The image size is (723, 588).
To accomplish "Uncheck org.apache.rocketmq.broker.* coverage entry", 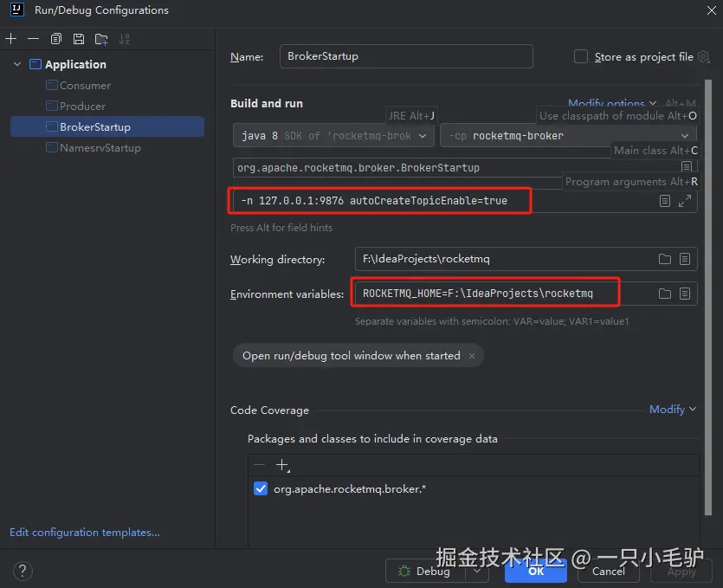I will pyautogui.click(x=261, y=488).
